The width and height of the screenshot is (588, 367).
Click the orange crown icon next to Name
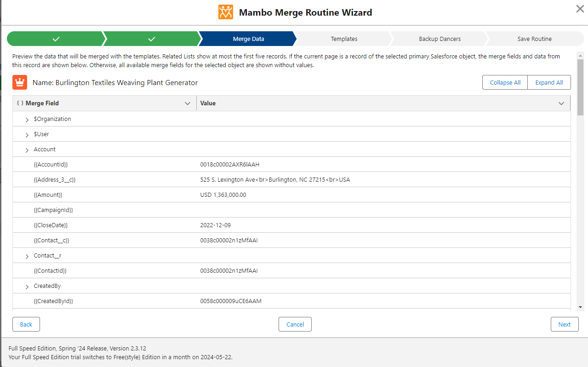tap(19, 82)
